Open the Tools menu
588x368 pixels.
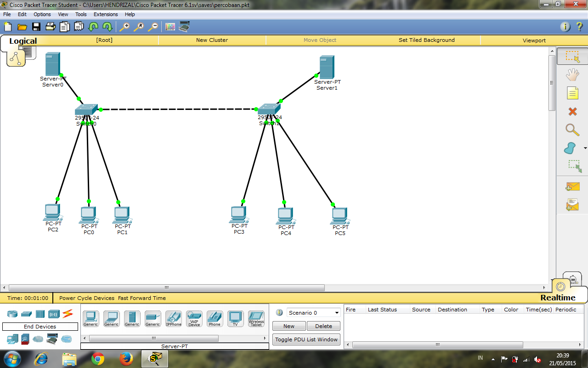pos(81,14)
